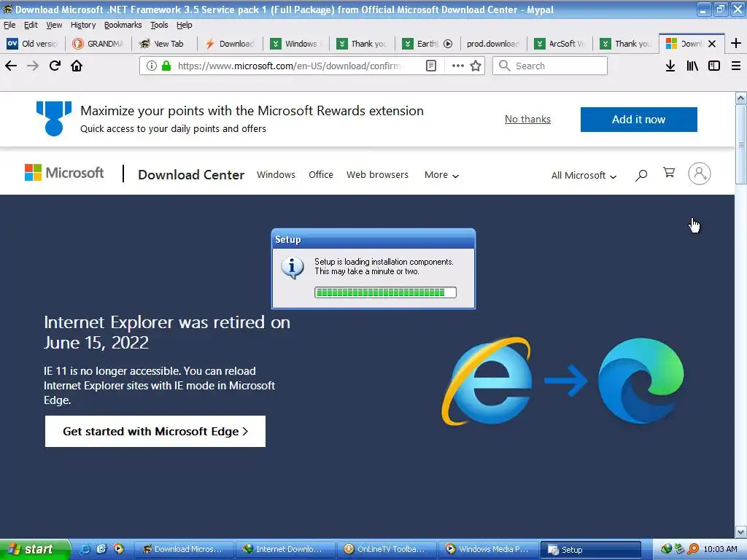Sign in via the account avatar icon
The image size is (747, 560).
(x=700, y=174)
